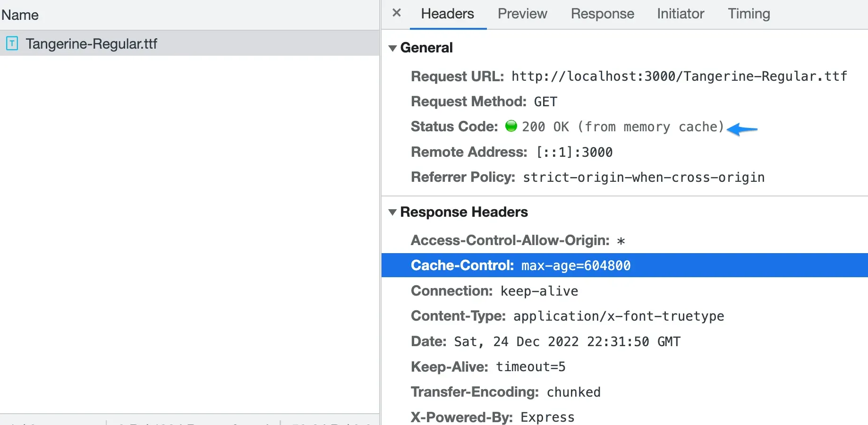View the Initiator tab
This screenshot has width=868, height=425.
[680, 14]
